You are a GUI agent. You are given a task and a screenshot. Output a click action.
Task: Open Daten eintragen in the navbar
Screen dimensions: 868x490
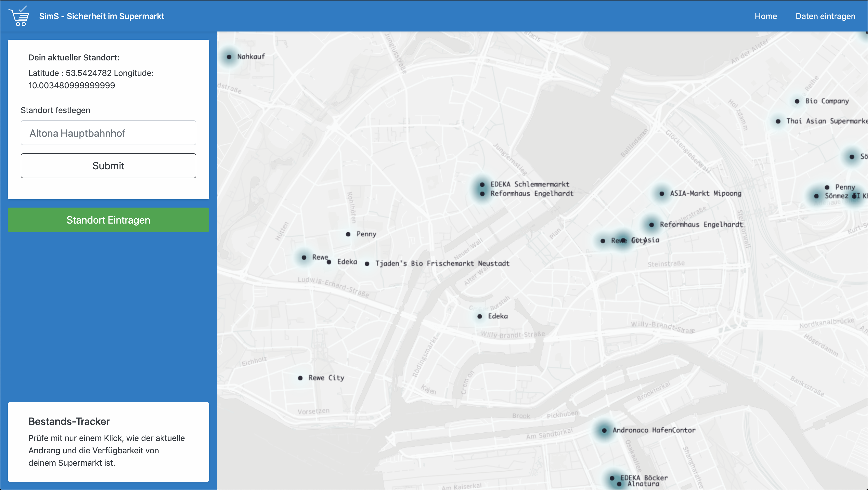click(x=825, y=16)
